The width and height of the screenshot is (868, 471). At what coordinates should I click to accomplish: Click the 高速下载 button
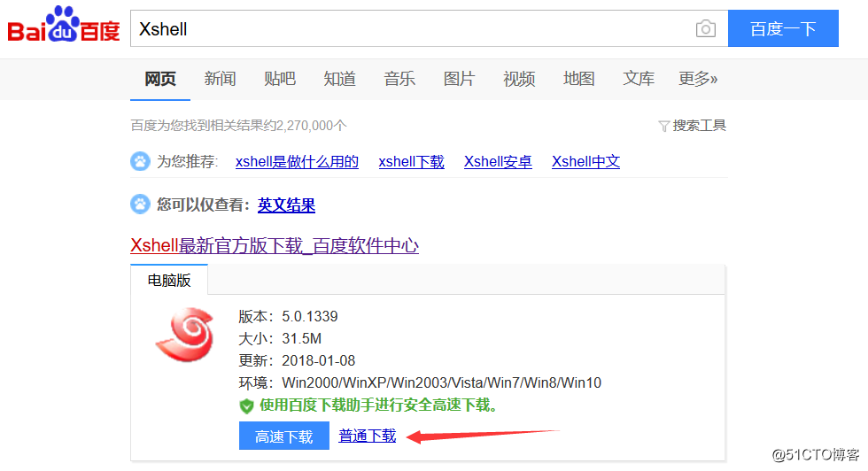pyautogui.click(x=284, y=436)
